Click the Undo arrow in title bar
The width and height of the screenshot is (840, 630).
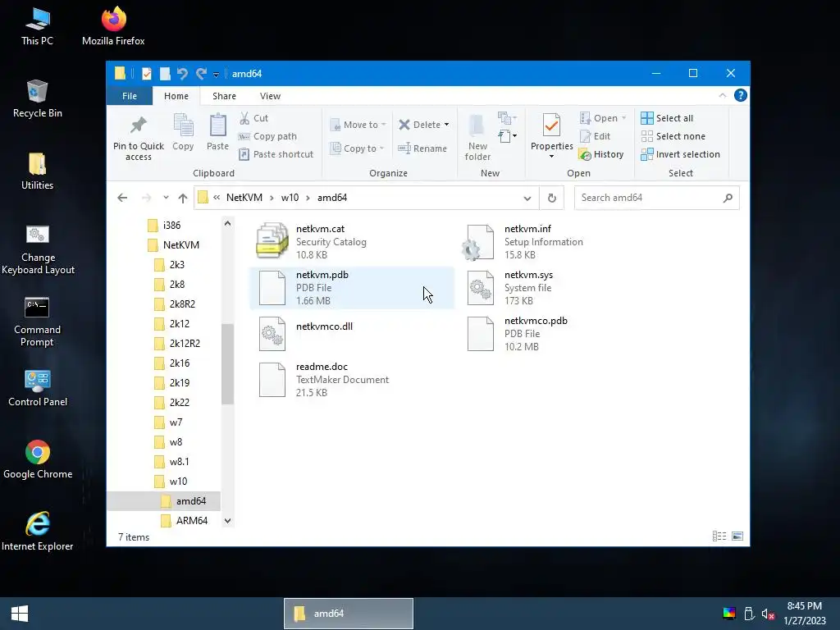coord(182,73)
